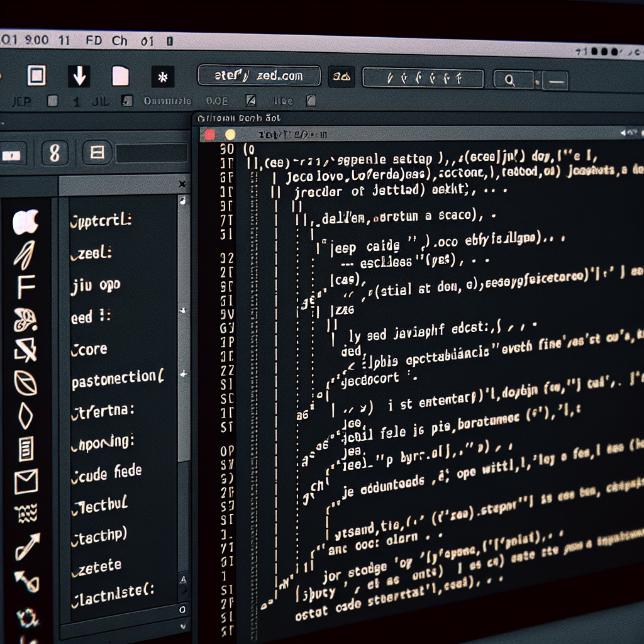Select the feather pen tool icon
The image size is (644, 644).
click(25, 254)
